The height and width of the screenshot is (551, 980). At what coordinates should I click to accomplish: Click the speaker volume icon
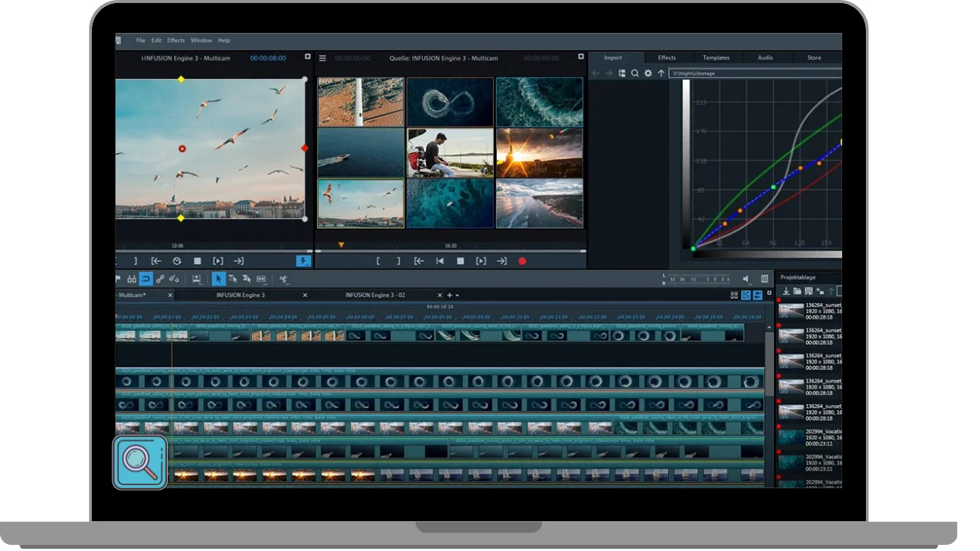(746, 279)
